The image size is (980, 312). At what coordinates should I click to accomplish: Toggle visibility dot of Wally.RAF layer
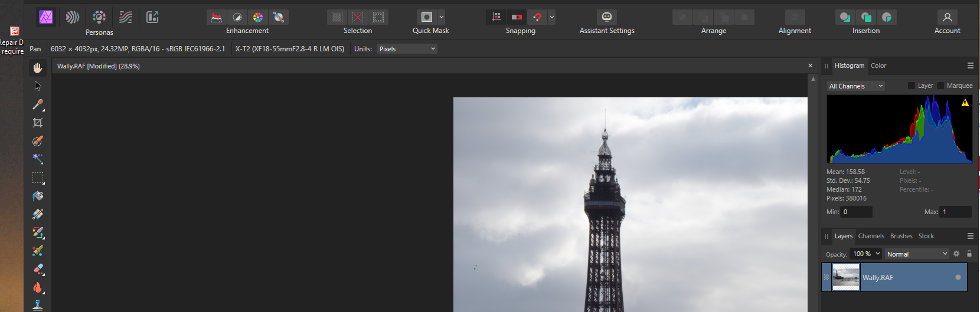click(958, 277)
